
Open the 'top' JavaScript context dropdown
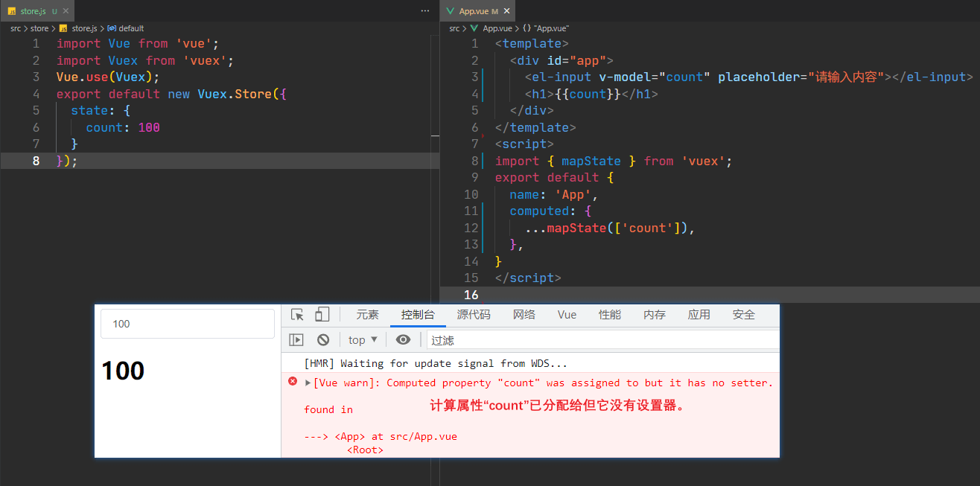[x=363, y=339]
